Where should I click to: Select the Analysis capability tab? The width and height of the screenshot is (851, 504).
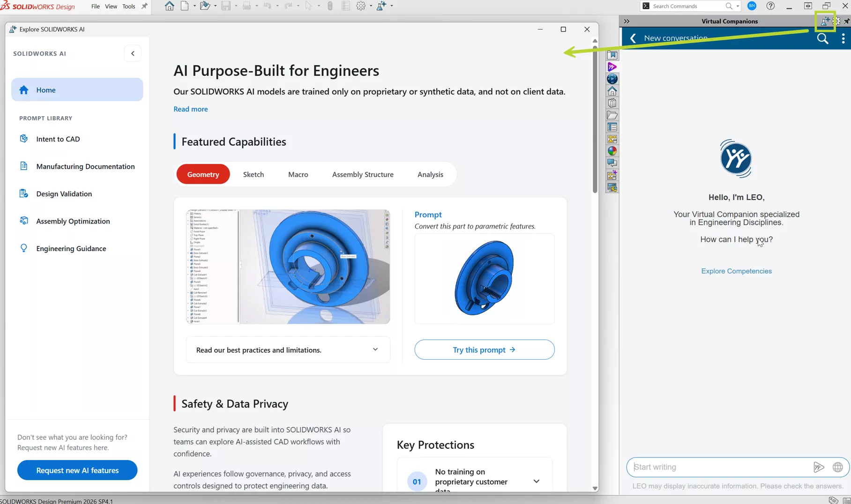(x=430, y=174)
